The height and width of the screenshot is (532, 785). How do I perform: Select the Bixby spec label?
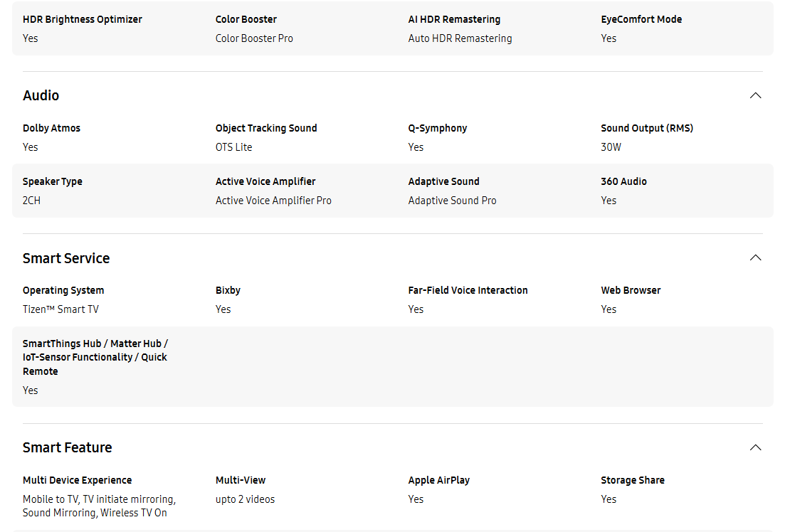click(228, 290)
